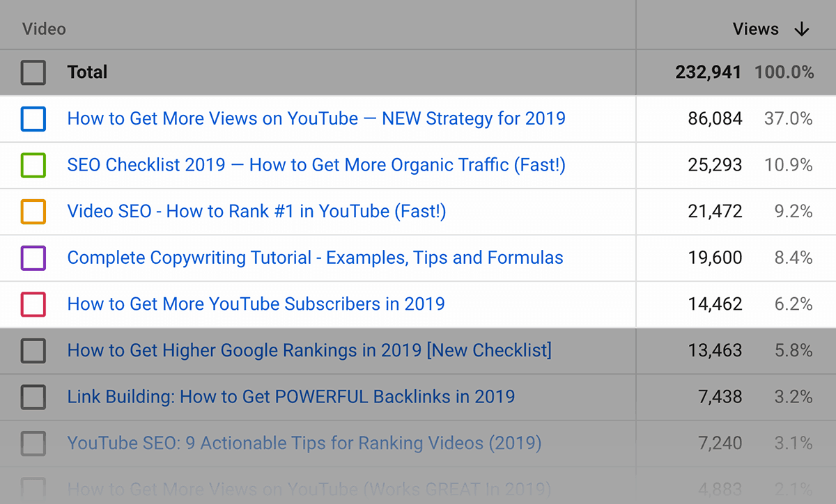Open Complete Copywriting Tutorial video link

pyautogui.click(x=315, y=258)
